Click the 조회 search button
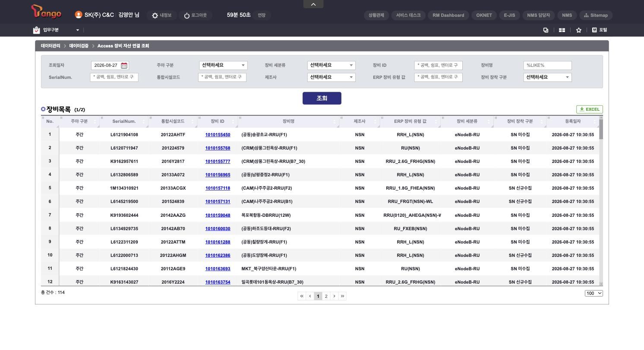This screenshot has height=350, width=644. [322, 98]
